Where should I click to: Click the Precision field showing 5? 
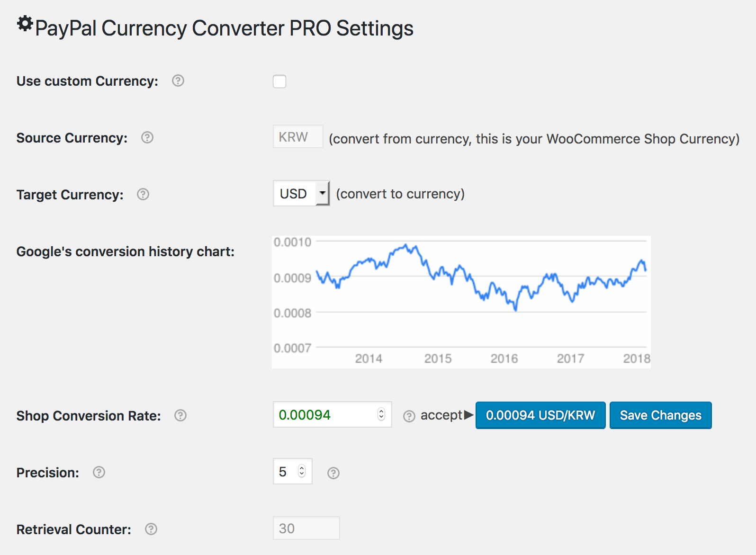pyautogui.click(x=292, y=471)
